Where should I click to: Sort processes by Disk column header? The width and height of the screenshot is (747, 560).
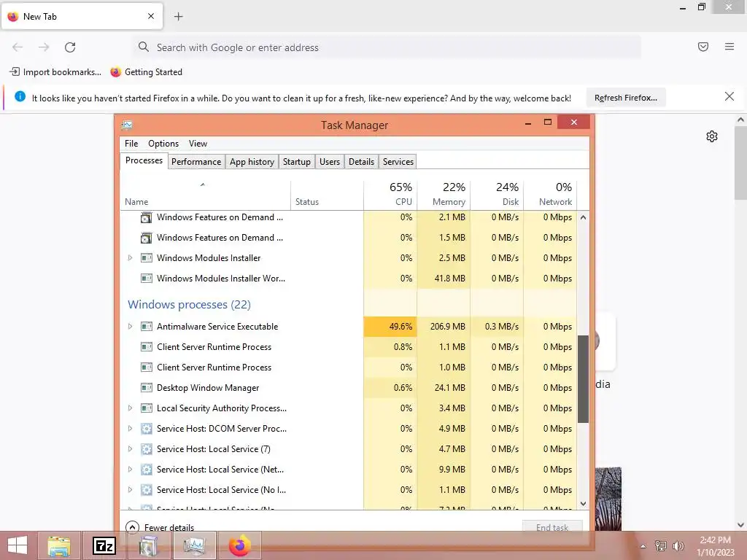click(497, 194)
